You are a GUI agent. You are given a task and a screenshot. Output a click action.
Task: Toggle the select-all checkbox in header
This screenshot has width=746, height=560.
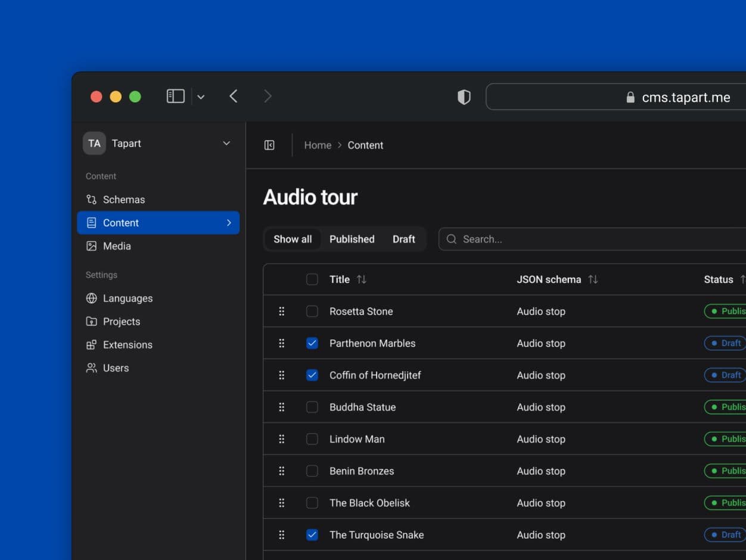point(312,279)
